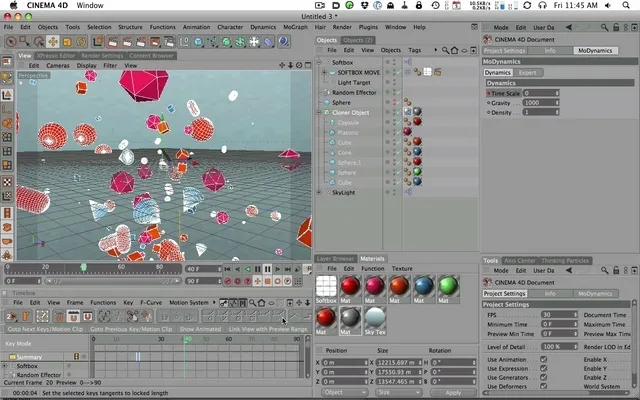Open the MoGraph menu
The width and height of the screenshot is (640, 400).
tap(295, 27)
